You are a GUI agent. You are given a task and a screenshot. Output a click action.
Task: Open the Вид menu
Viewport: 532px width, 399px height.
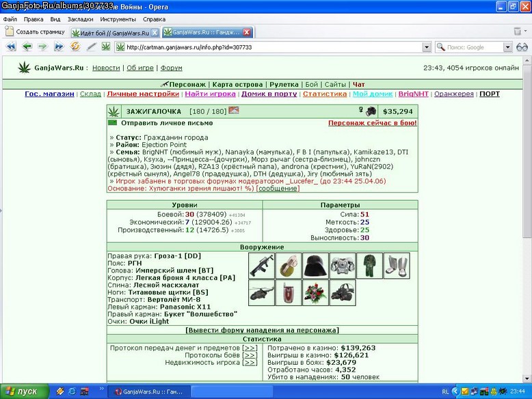[55, 19]
